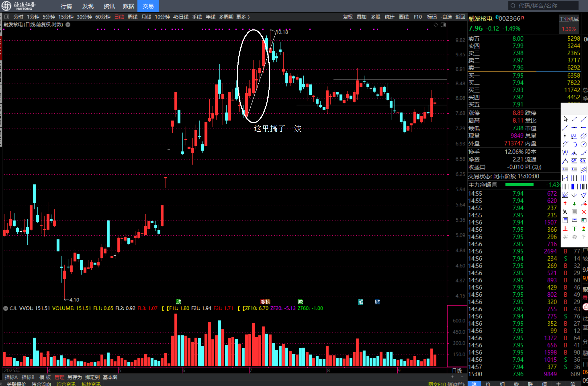
Task: Click the magnifier in the search box
Action: pyautogui.click(x=513, y=6)
